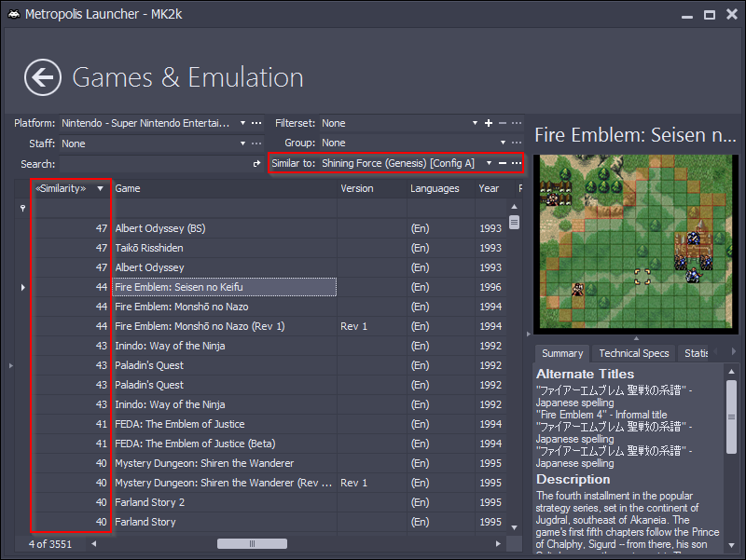Viewport: 746px width, 560px height.
Task: Open the Platform options ellipsis menu
Action: [256, 123]
